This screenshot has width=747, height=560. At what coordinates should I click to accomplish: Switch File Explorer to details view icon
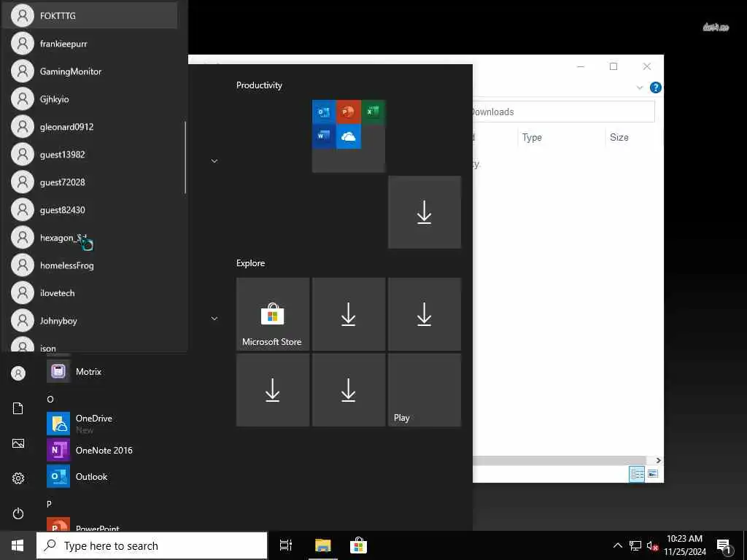click(x=636, y=474)
